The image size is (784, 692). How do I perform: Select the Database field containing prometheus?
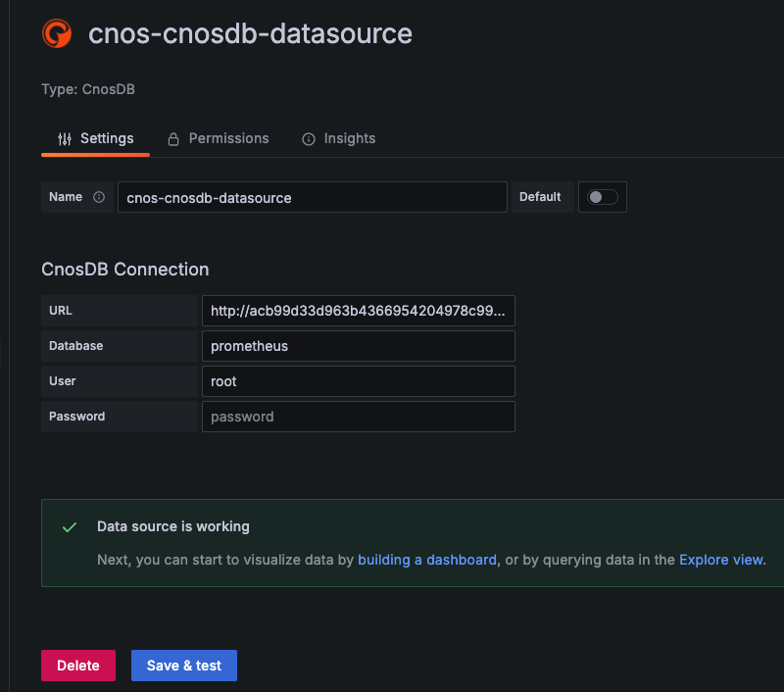[358, 346]
